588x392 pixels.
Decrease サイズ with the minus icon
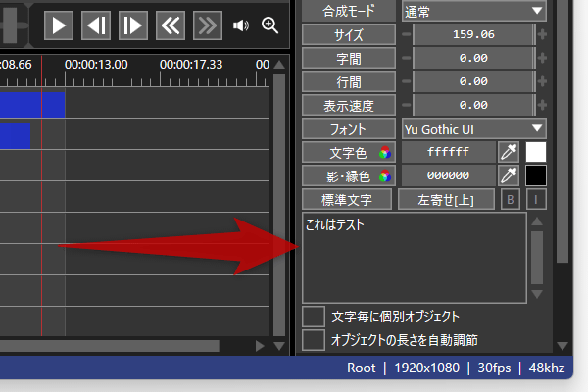click(406, 34)
